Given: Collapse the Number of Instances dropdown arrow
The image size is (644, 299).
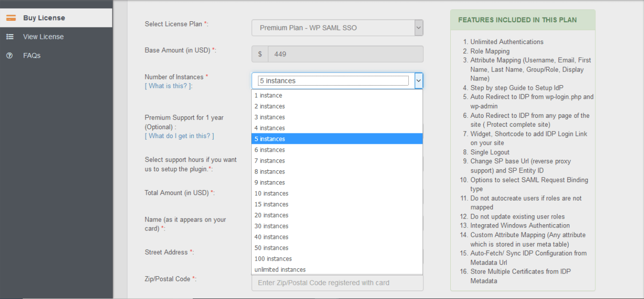Looking at the screenshot, I should tap(418, 81).
